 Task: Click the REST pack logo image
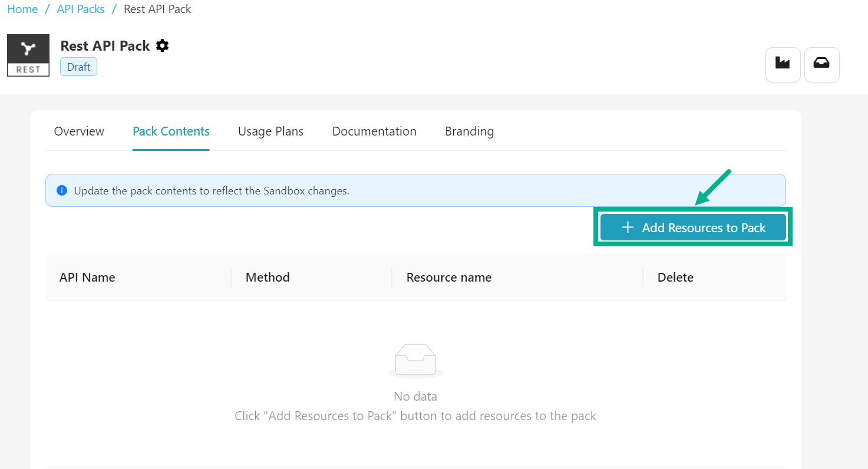pyautogui.click(x=28, y=55)
